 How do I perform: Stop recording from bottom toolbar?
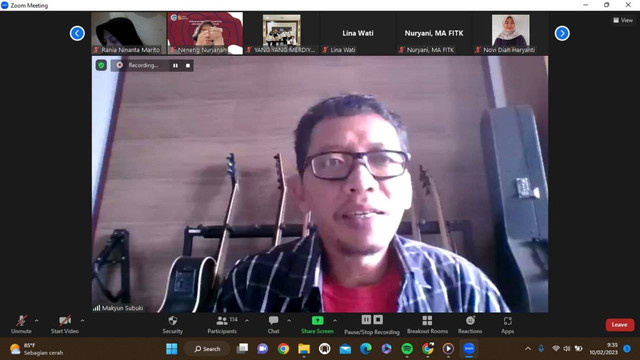coord(378,320)
